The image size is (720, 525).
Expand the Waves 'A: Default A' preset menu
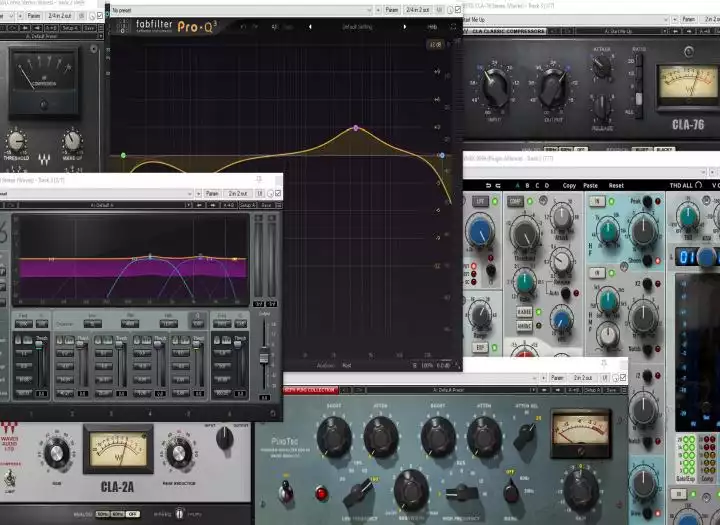(102, 205)
